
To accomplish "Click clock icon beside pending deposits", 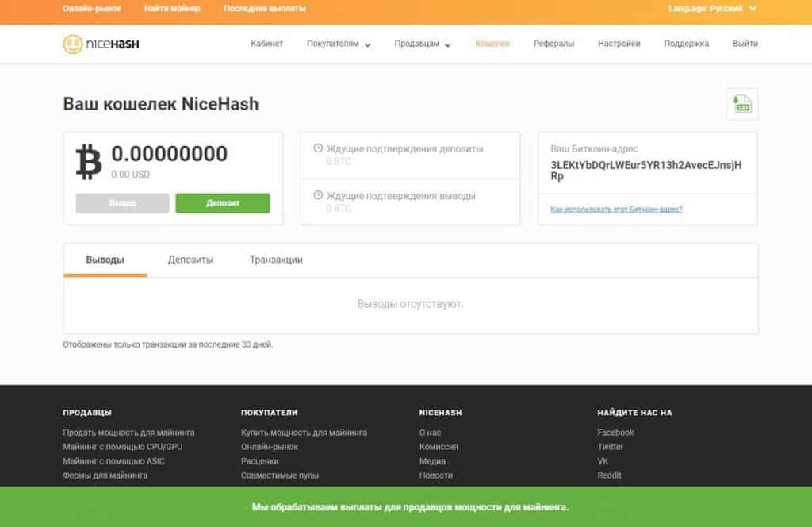I will pyautogui.click(x=318, y=148).
